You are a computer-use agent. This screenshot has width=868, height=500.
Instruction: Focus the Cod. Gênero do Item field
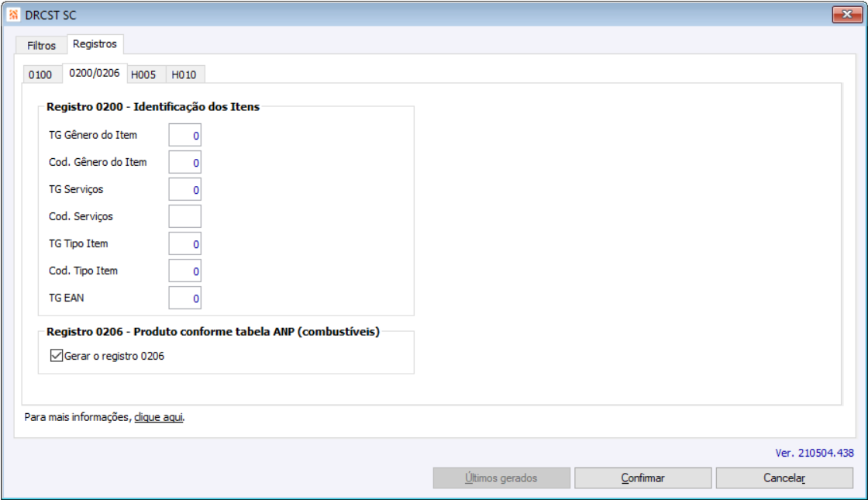[x=185, y=162]
